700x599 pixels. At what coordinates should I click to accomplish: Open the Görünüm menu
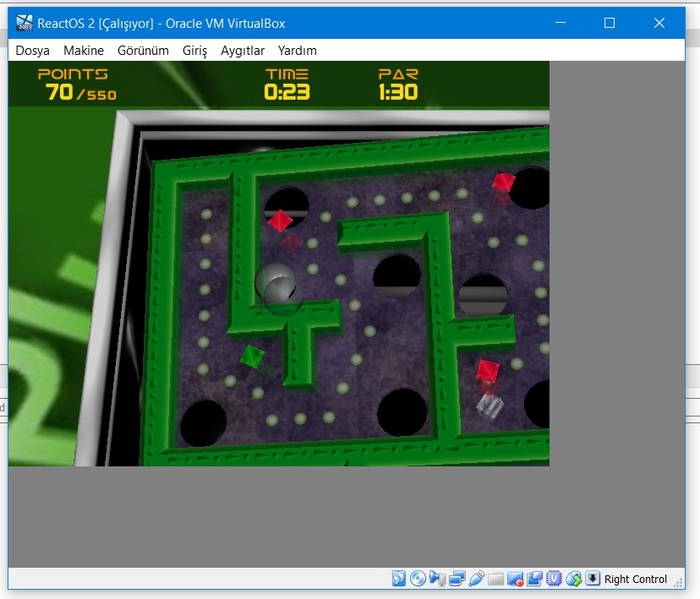pos(143,51)
